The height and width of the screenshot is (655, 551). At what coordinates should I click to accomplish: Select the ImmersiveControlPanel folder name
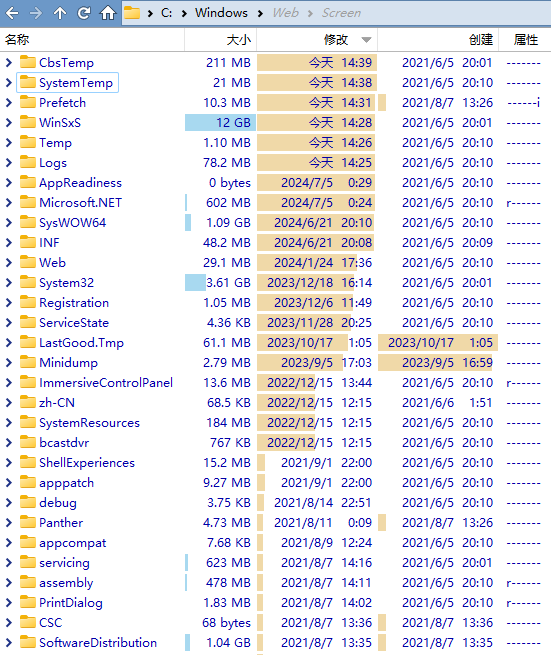click(x=106, y=383)
